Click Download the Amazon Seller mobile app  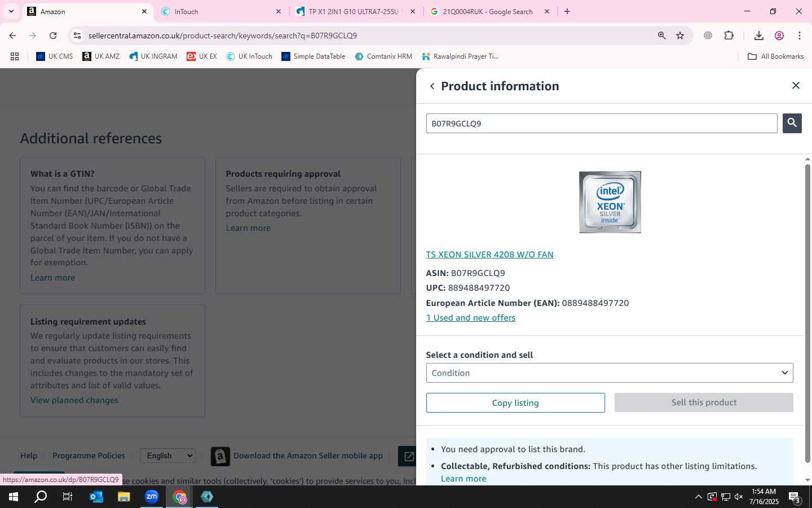(308, 456)
